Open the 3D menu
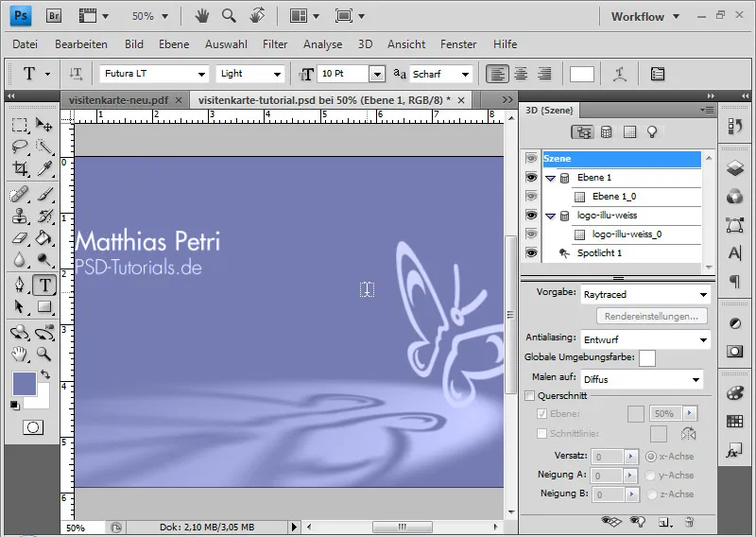This screenshot has height=537, width=756. tap(365, 44)
